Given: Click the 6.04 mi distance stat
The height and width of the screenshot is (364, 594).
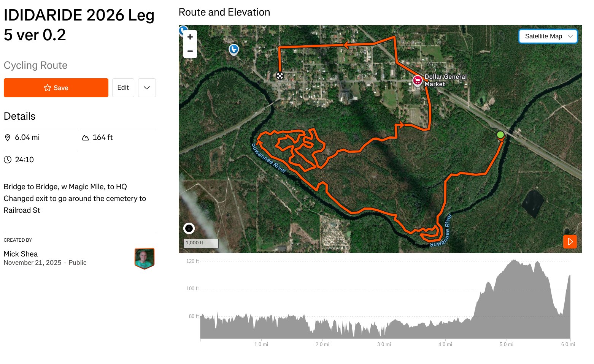Looking at the screenshot, I should [27, 138].
